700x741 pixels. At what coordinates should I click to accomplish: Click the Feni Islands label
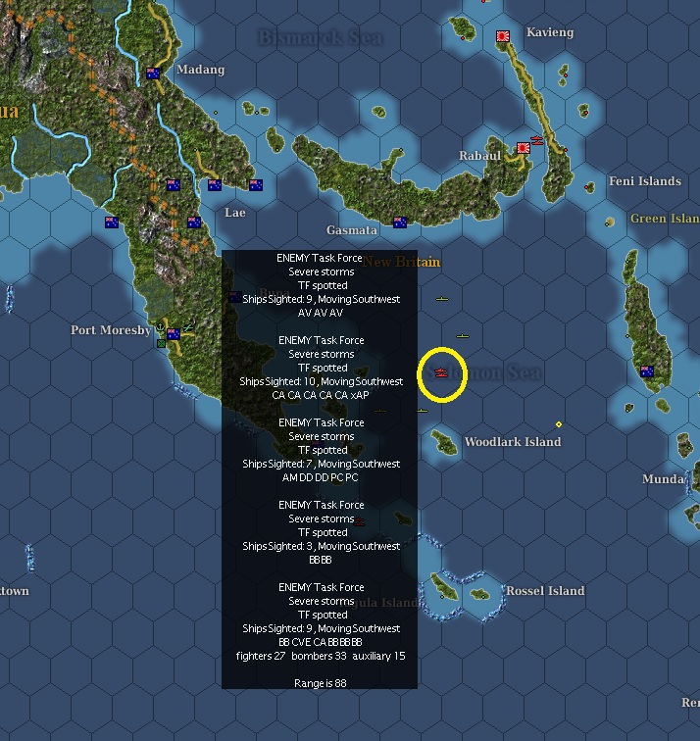coord(645,181)
